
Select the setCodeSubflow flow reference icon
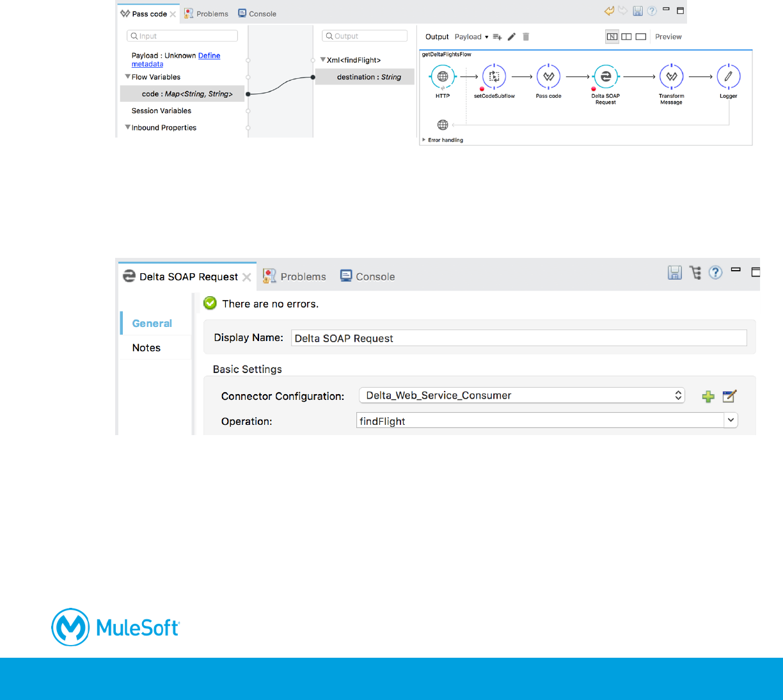[494, 76]
